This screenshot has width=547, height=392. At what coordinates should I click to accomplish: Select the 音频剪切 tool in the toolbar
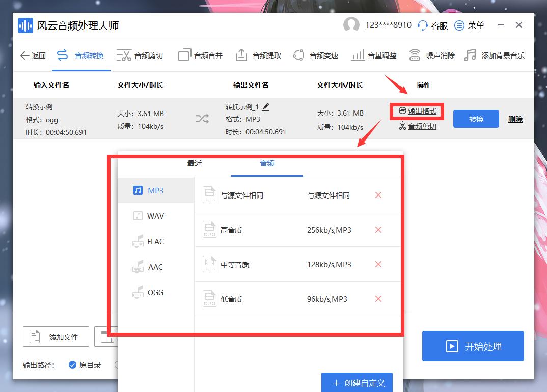pyautogui.click(x=141, y=55)
